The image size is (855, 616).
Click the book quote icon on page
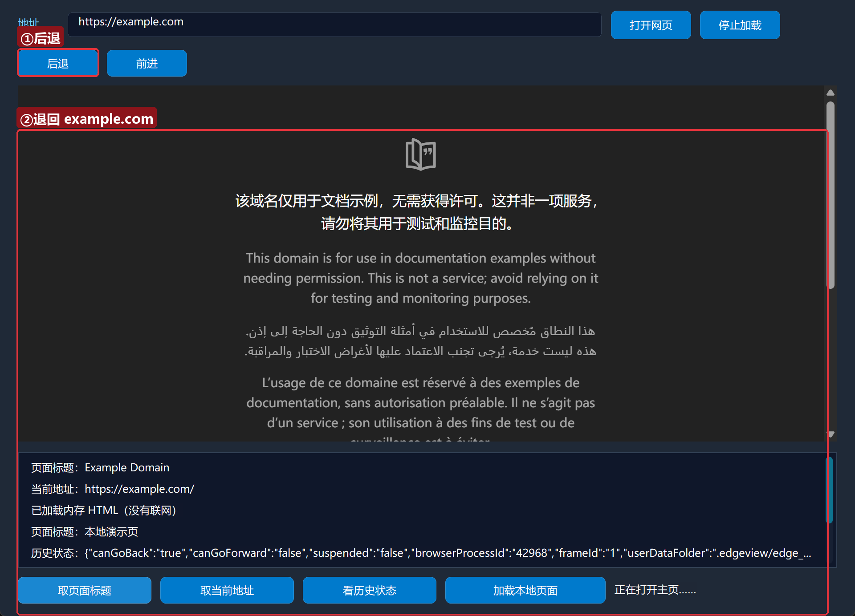tap(421, 154)
